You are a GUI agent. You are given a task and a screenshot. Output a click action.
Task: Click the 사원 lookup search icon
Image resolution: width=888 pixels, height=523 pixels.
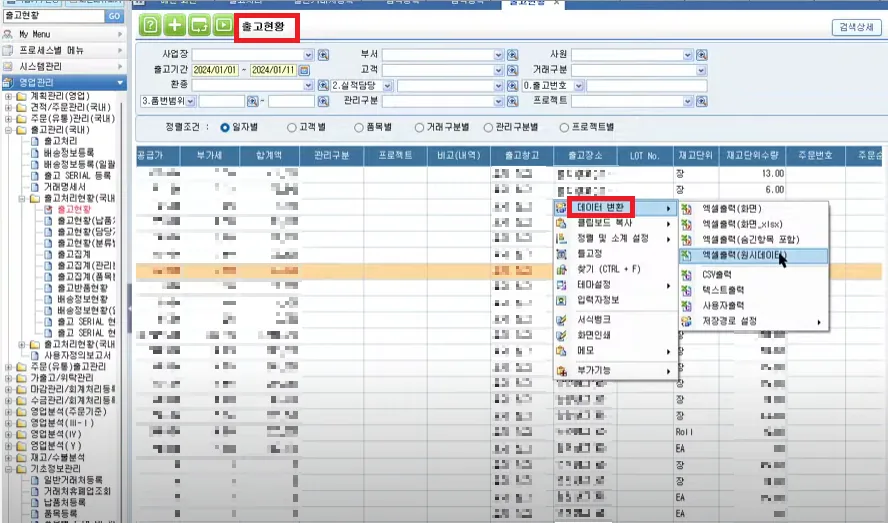pos(702,55)
